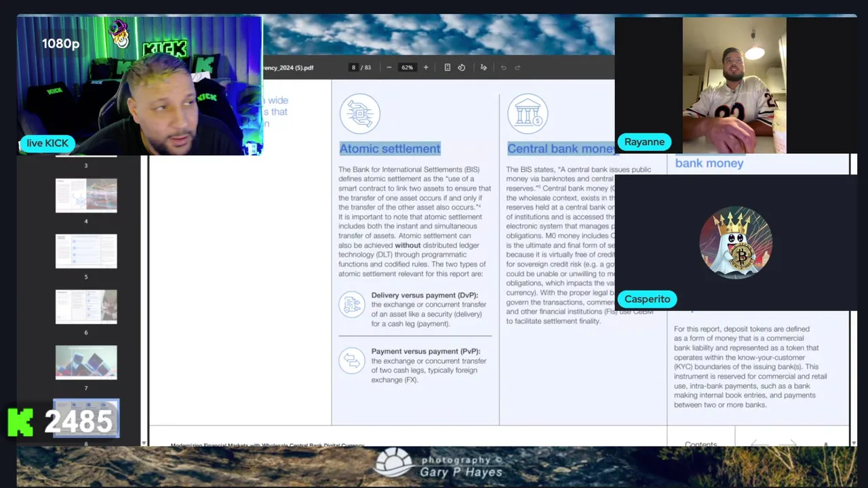Select the Central bank money heading

[561, 148]
